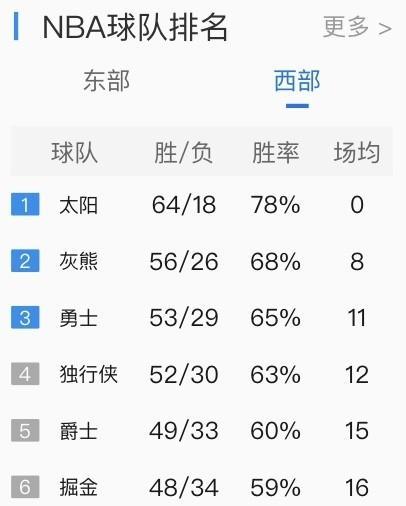The width and height of the screenshot is (406, 506).
Task: Open the 掘金 team entry
Action: pyautogui.click(x=79, y=487)
